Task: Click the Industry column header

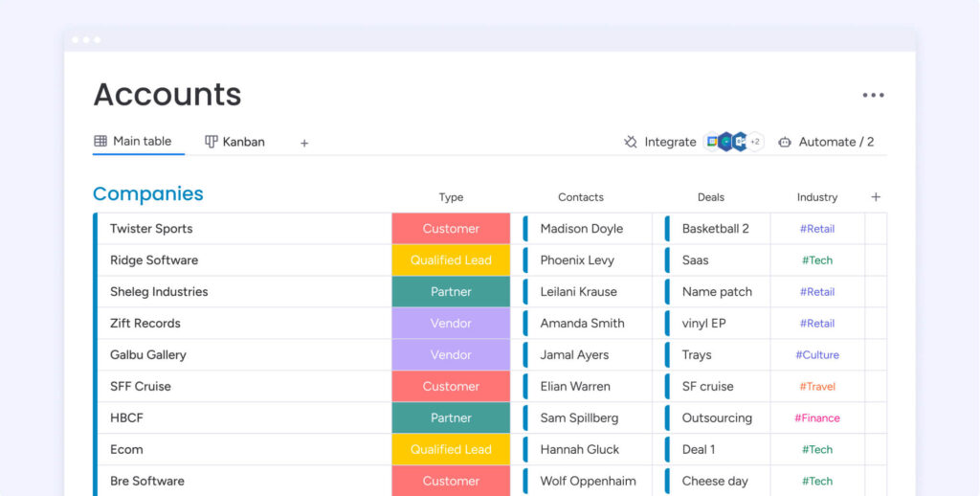Action: 817,197
